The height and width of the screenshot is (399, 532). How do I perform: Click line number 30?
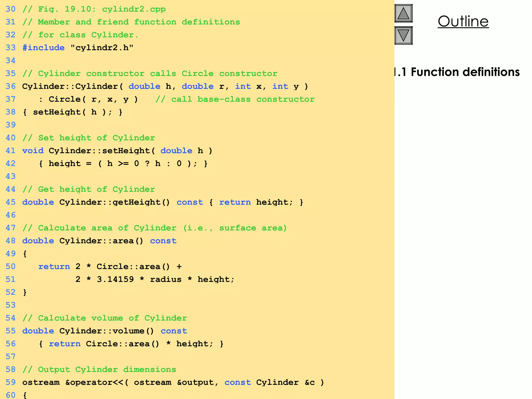pyautogui.click(x=11, y=9)
